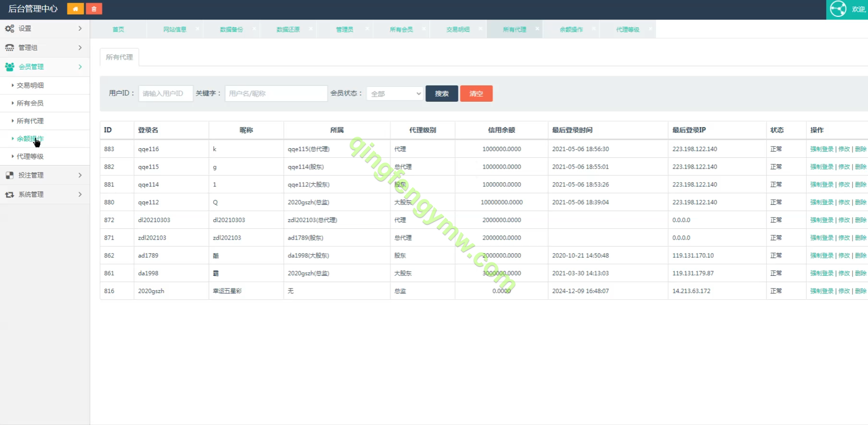
Task: Click the red trash icon button
Action: pyautogui.click(x=94, y=9)
